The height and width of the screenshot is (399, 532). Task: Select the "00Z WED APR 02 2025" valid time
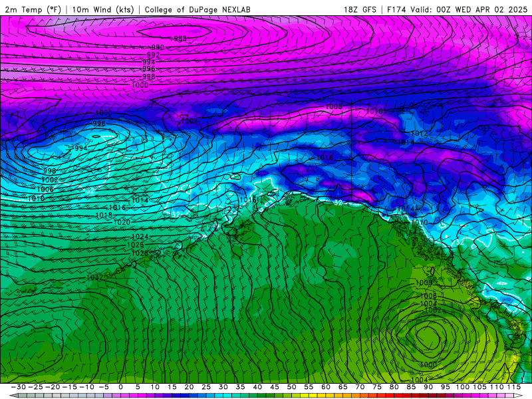tap(481, 9)
